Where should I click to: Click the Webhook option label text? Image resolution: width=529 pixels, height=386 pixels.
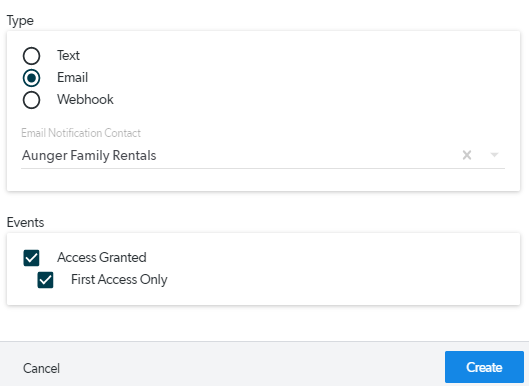pos(85,100)
